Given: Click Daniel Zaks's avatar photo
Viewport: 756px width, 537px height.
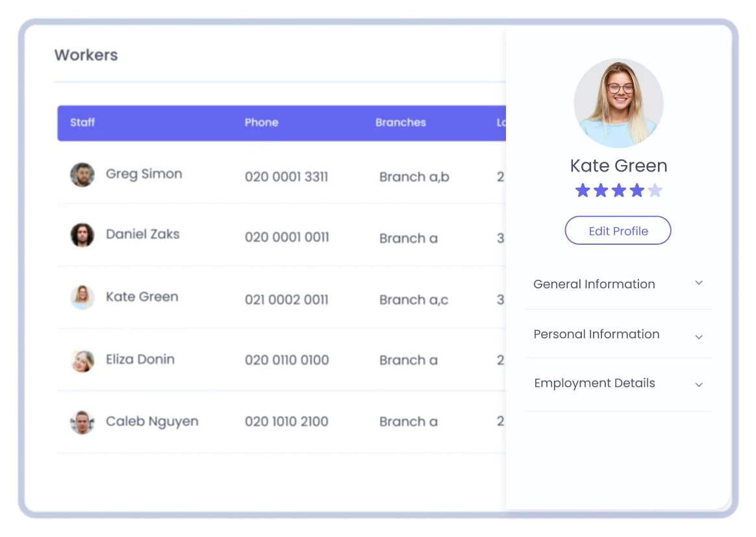Looking at the screenshot, I should point(82,235).
